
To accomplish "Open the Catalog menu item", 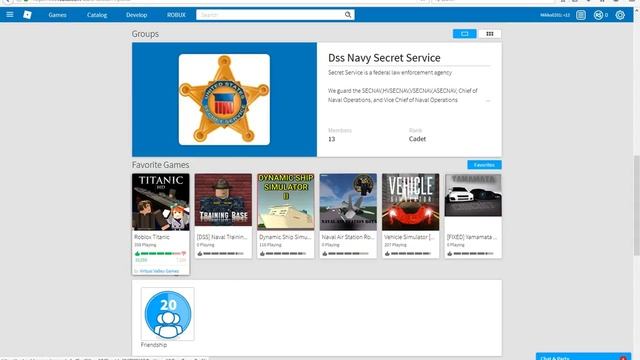I will 97,15.
